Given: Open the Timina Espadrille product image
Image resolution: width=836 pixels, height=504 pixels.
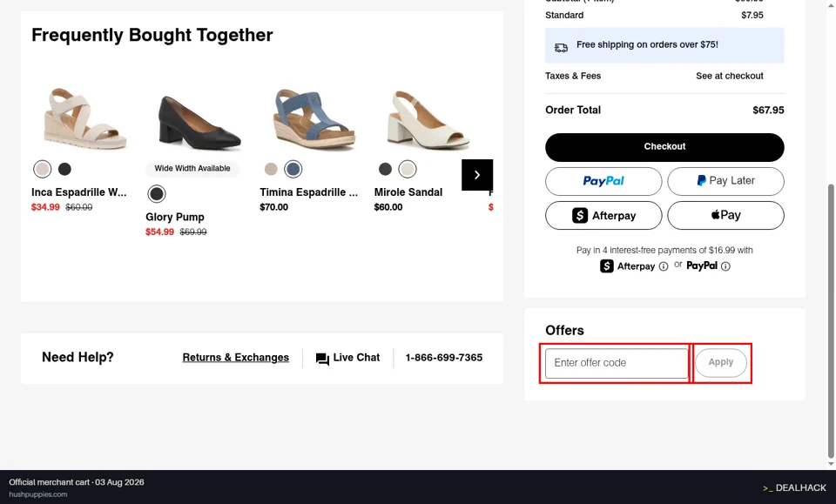Looking at the screenshot, I should pos(313,118).
